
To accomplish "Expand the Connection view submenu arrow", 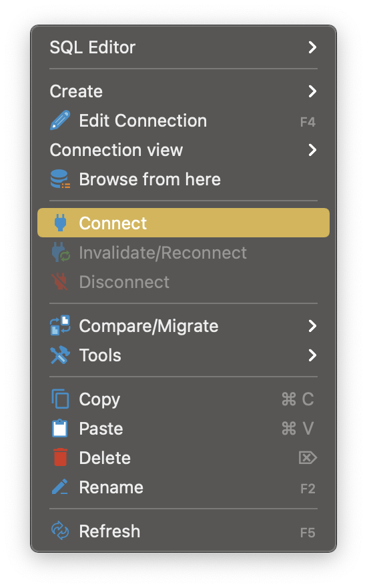I will pyautogui.click(x=312, y=149).
